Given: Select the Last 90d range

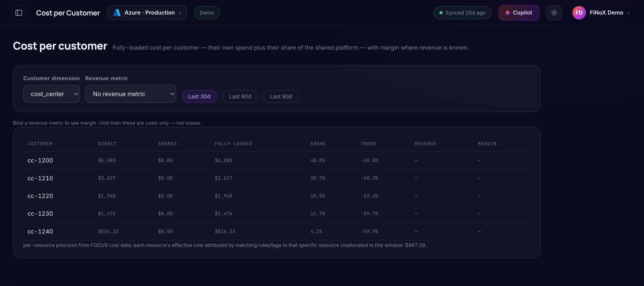Looking at the screenshot, I should pos(281,97).
